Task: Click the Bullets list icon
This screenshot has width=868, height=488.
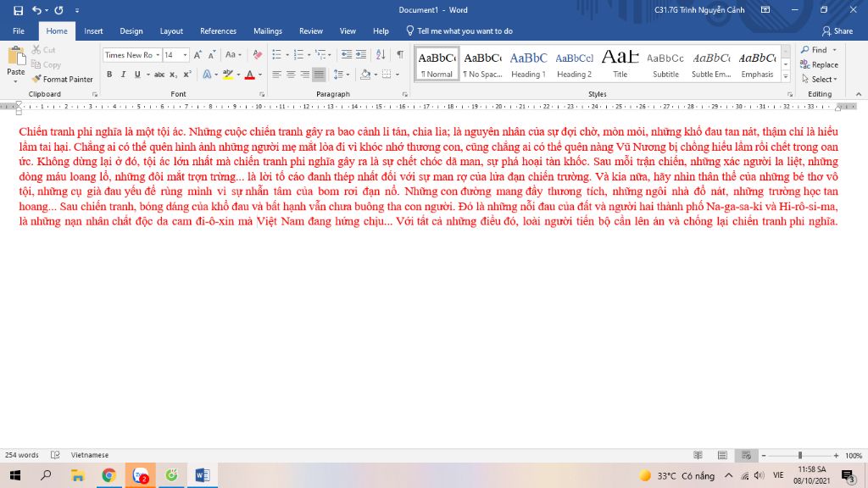Action: point(277,55)
